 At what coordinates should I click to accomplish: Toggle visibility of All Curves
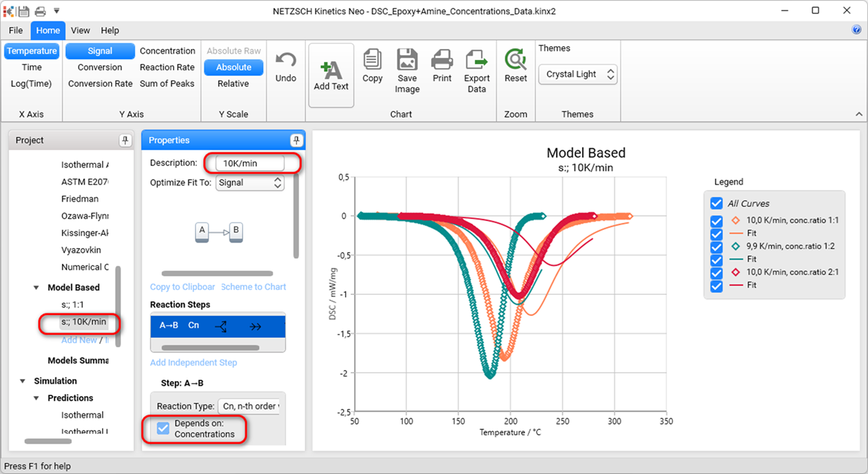tap(716, 203)
